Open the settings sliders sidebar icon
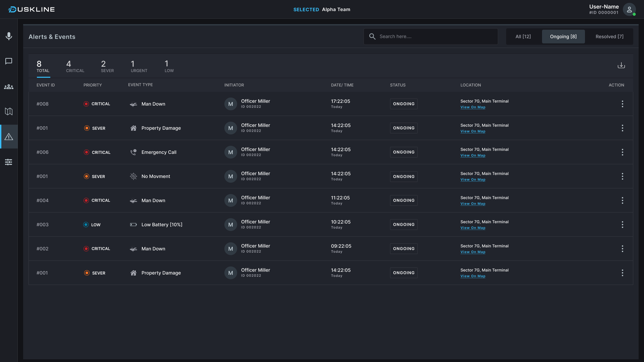The width and height of the screenshot is (644, 362). click(9, 162)
